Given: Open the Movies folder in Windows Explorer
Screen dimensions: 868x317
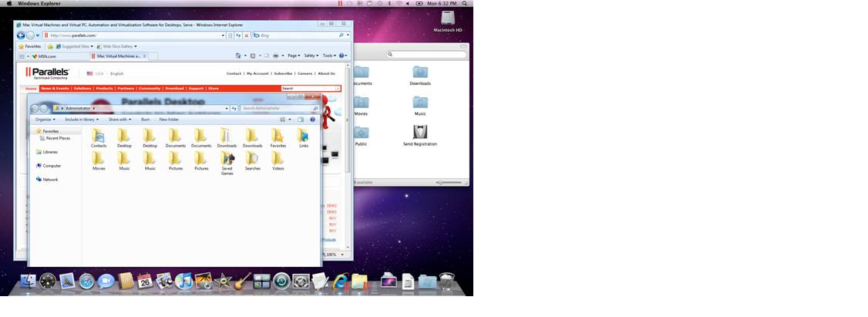Looking at the screenshot, I should pyautogui.click(x=99, y=160).
